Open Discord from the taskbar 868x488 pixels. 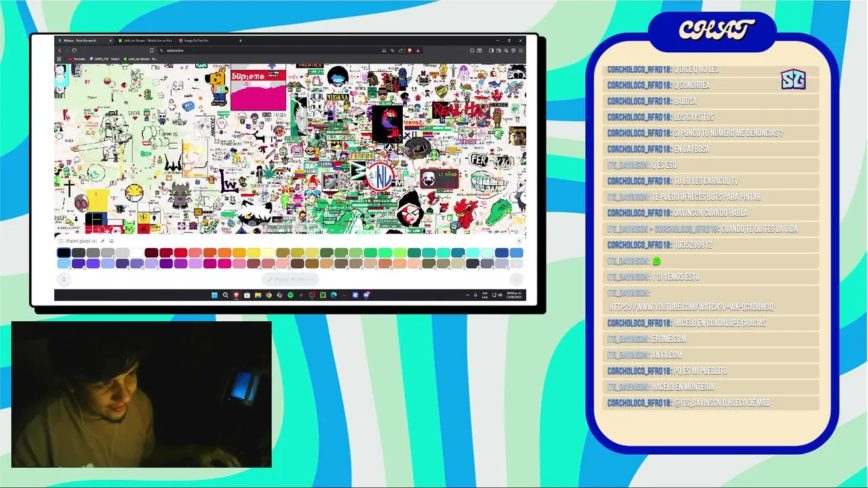click(x=366, y=295)
